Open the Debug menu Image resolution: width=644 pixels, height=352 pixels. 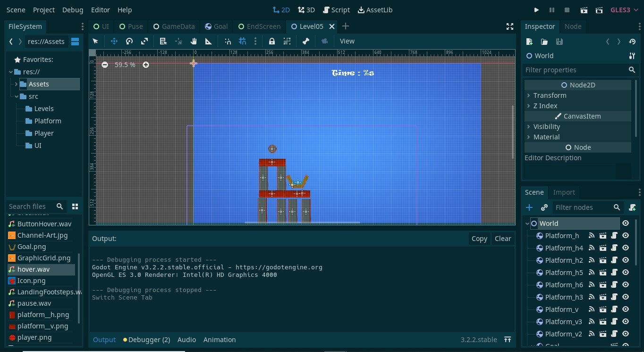coord(73,10)
